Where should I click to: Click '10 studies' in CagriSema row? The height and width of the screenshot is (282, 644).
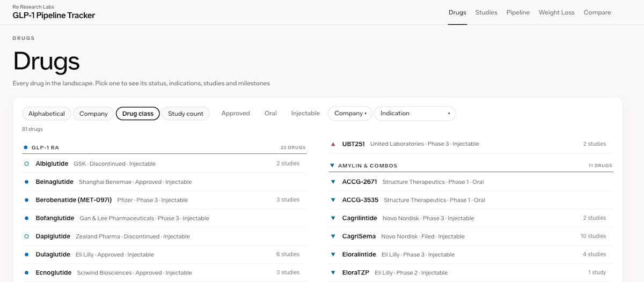pos(593,236)
